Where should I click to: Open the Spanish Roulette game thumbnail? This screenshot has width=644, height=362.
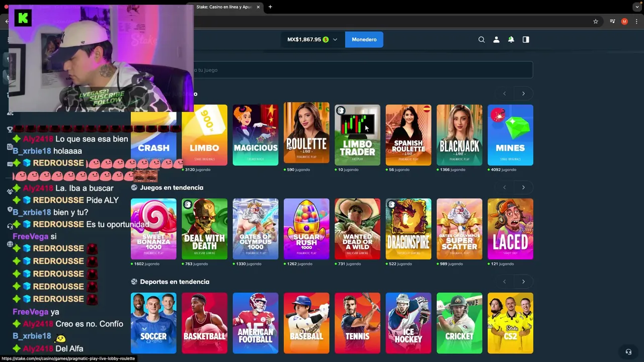coord(409,135)
